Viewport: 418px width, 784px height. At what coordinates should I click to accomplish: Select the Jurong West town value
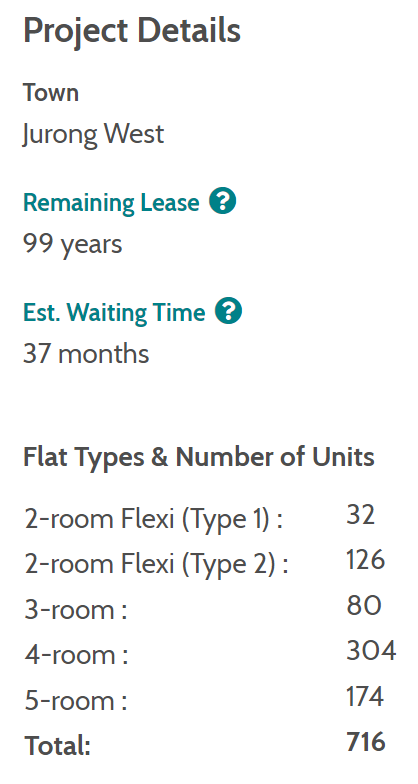pyautogui.click(x=94, y=134)
